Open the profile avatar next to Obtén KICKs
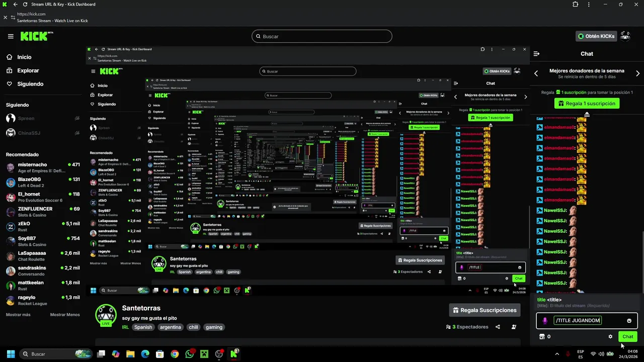Screen dimensions: 644x362 625,36
